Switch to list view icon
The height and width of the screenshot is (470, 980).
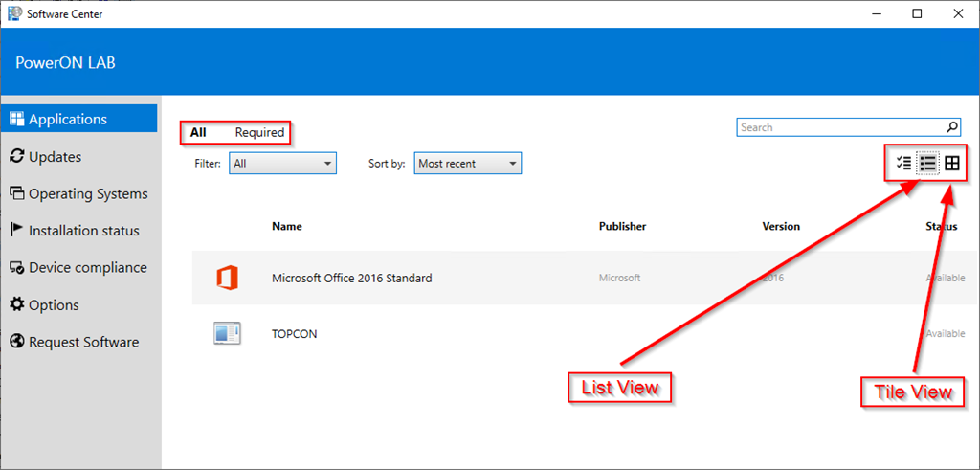(x=927, y=164)
